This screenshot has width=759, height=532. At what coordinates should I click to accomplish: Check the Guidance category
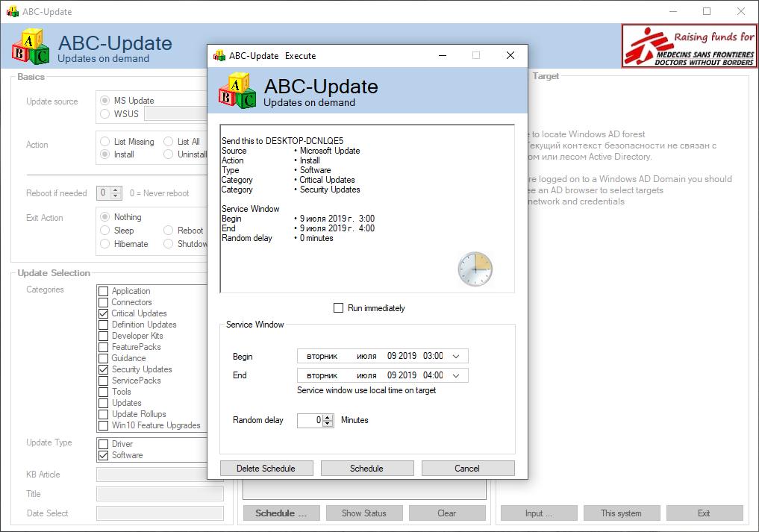tap(103, 358)
